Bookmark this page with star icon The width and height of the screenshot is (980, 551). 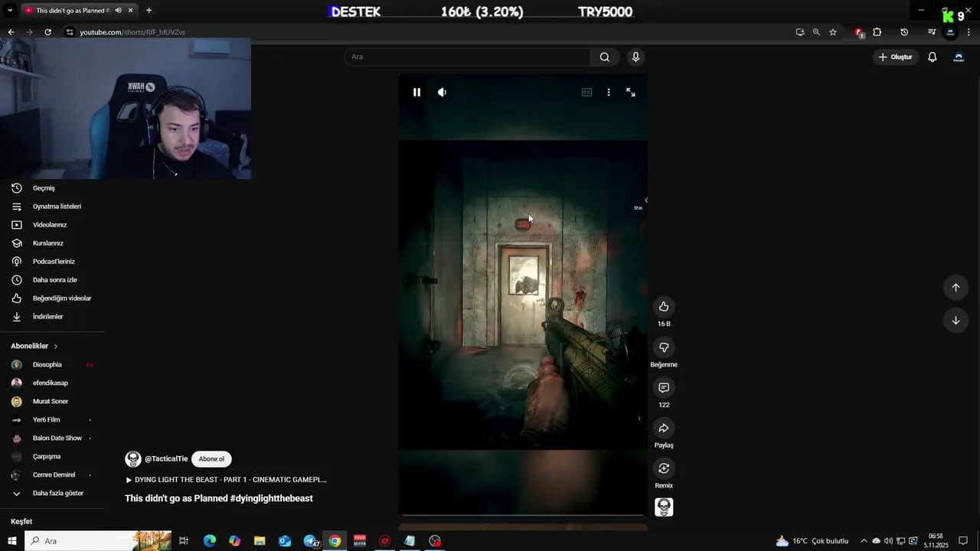[833, 32]
